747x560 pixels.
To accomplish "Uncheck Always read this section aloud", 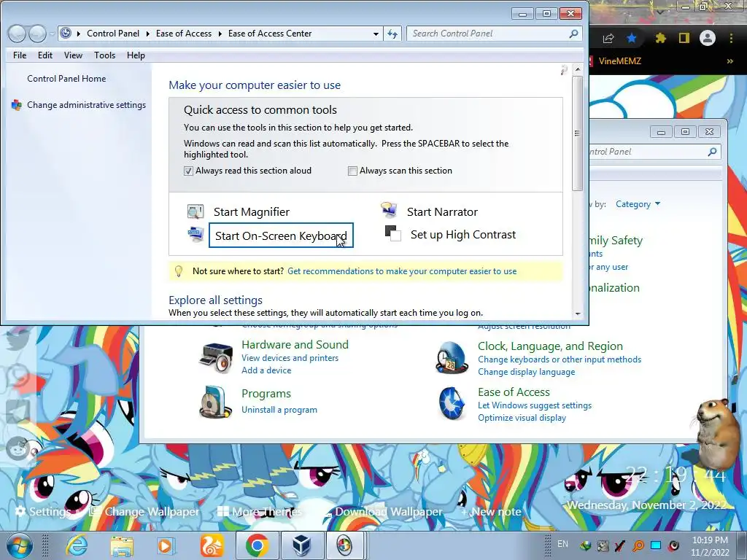I will 188,171.
